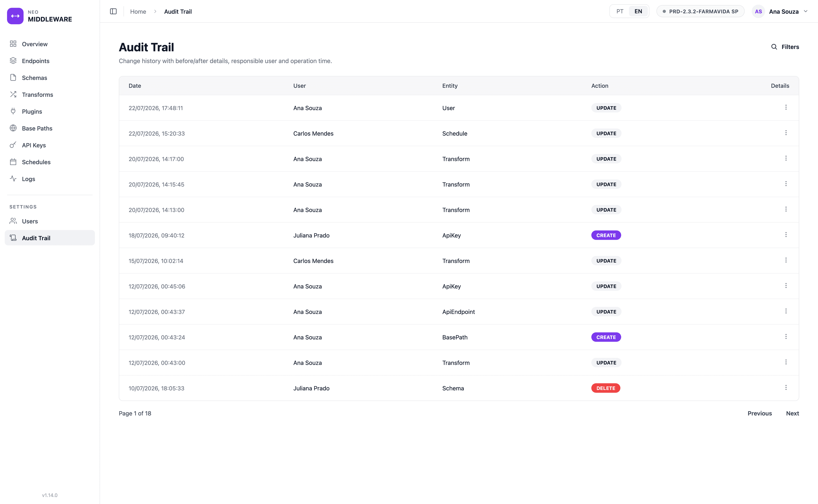Select Audit Trail in sidebar

[50, 238]
